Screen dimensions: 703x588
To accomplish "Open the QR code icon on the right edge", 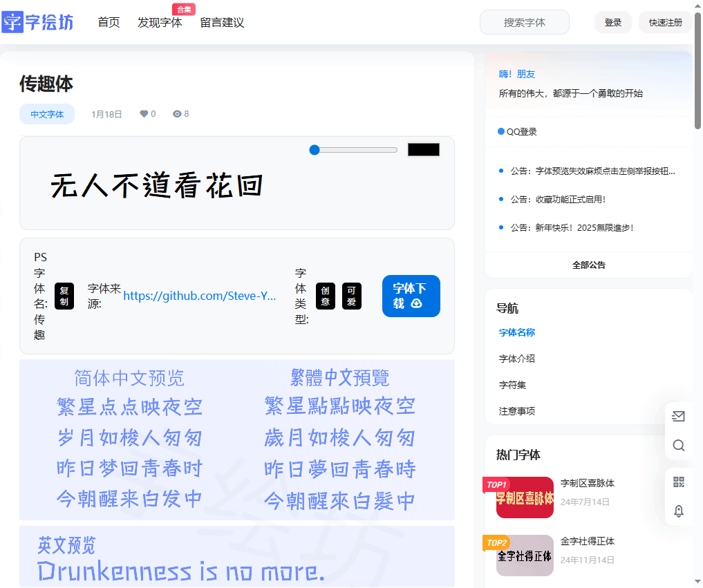I will [678, 480].
